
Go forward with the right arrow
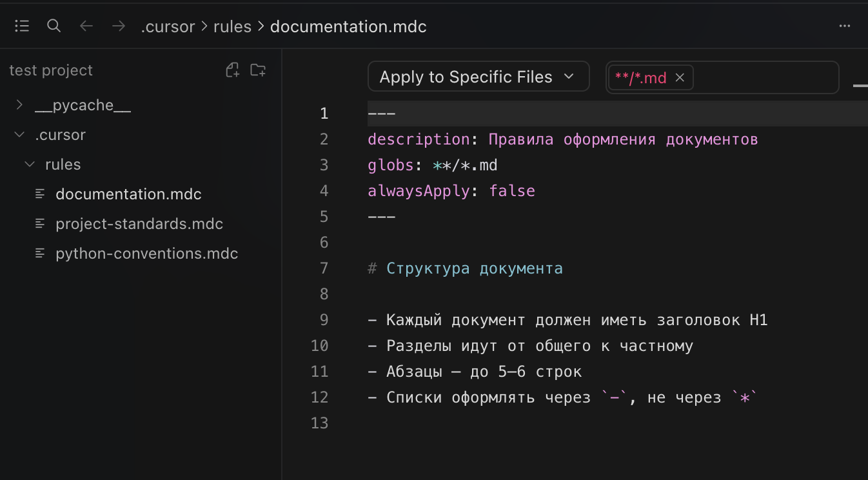pos(119,26)
